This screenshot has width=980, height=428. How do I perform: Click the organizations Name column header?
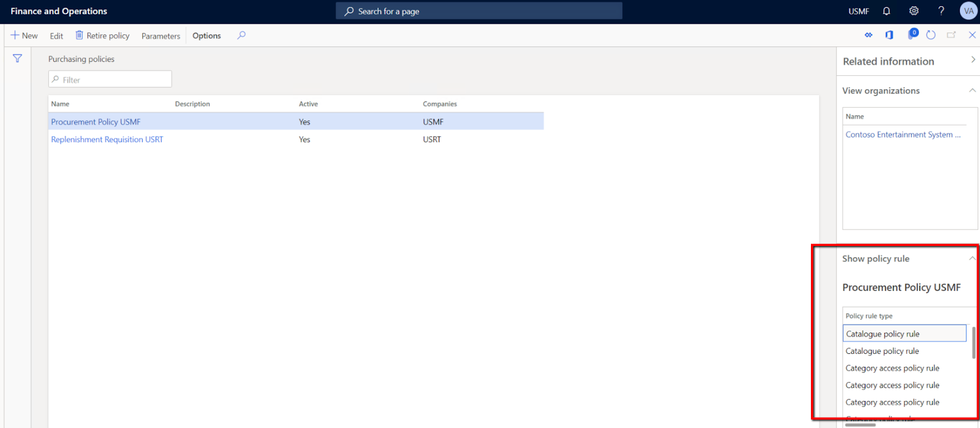854,116
